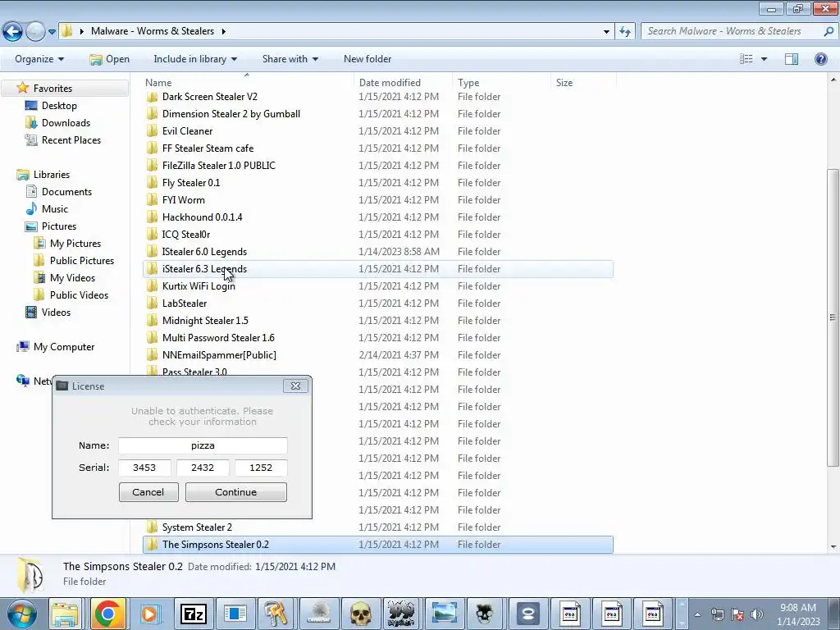Select Libraries in the navigation pane
The image size is (840, 630).
click(x=52, y=175)
